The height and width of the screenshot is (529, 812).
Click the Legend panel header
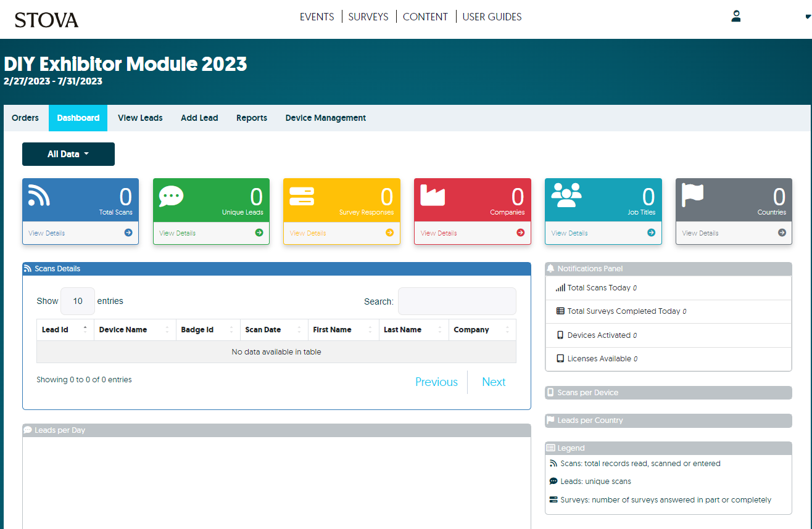tap(668, 448)
